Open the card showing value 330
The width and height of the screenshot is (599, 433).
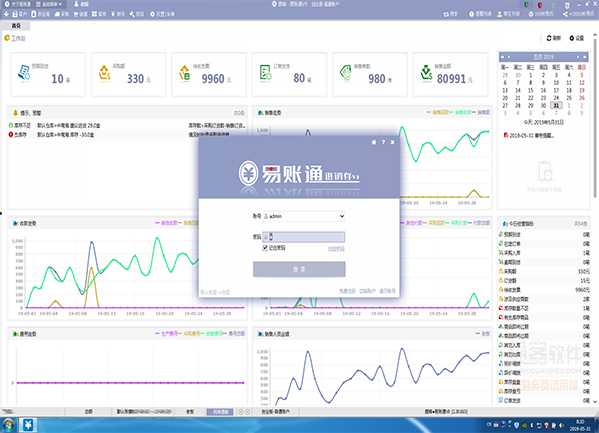tap(128, 75)
